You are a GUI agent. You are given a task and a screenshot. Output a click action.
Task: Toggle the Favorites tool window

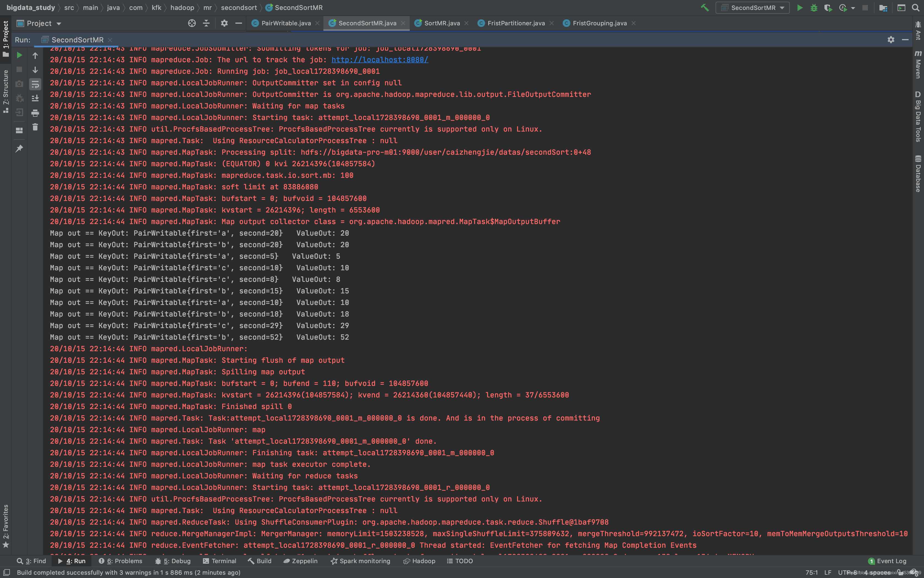[5, 526]
